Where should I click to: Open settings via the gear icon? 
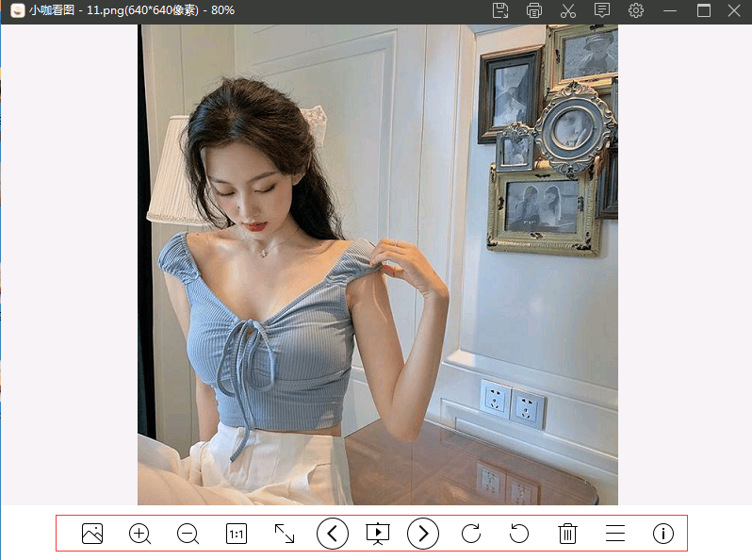point(636,10)
